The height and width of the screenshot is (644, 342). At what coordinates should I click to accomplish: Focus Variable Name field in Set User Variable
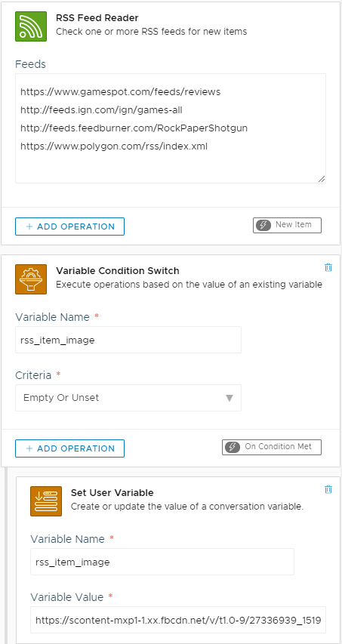pos(162,562)
